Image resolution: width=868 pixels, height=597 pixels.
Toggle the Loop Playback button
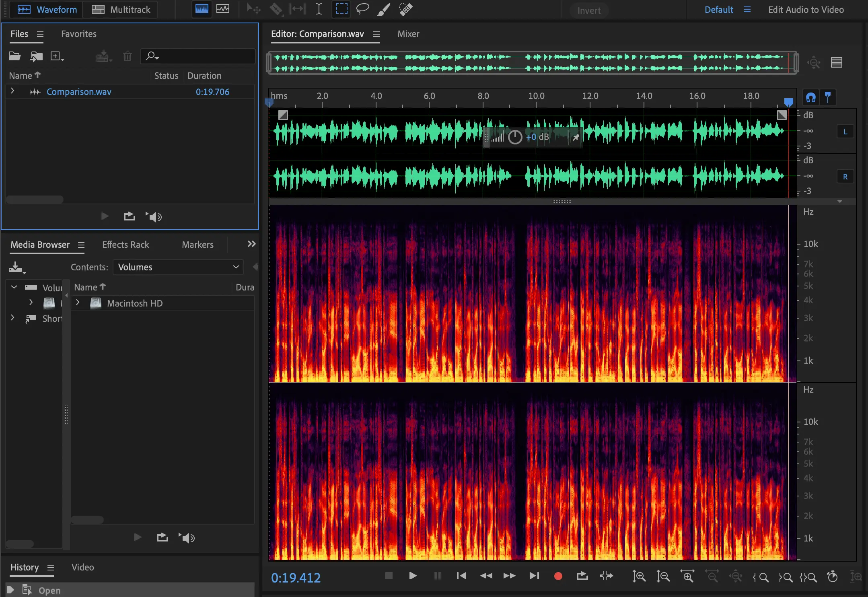pyautogui.click(x=582, y=576)
